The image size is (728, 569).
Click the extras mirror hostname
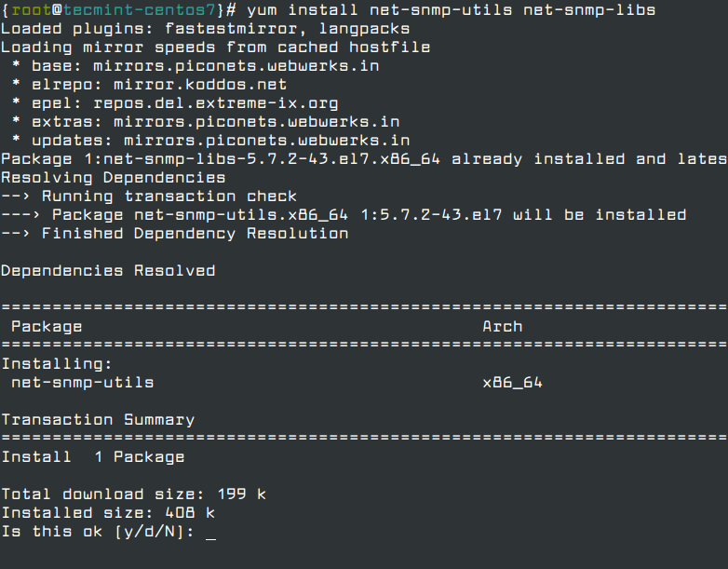[257, 122]
